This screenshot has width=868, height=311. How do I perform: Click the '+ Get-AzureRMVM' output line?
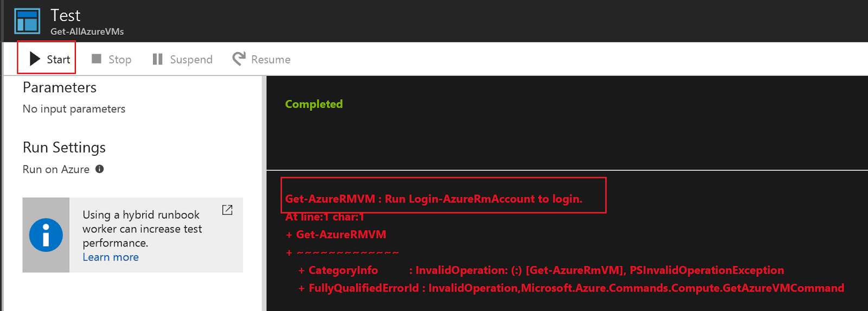pos(336,234)
